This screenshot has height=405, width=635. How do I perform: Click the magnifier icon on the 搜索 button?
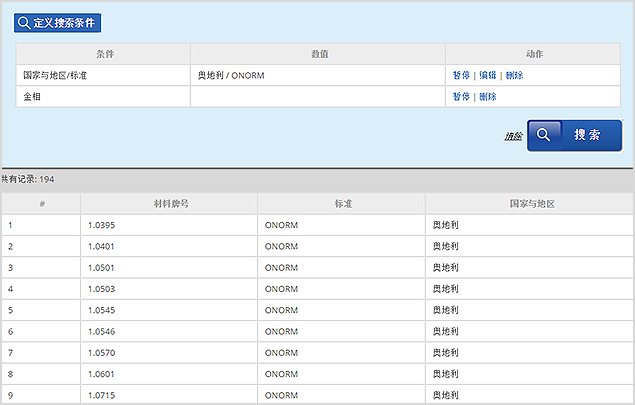543,135
